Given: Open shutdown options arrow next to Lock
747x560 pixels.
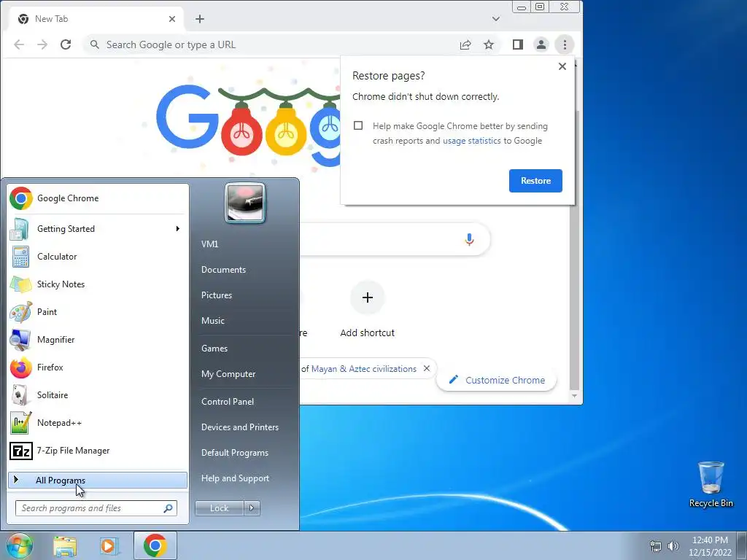Looking at the screenshot, I should 252,508.
